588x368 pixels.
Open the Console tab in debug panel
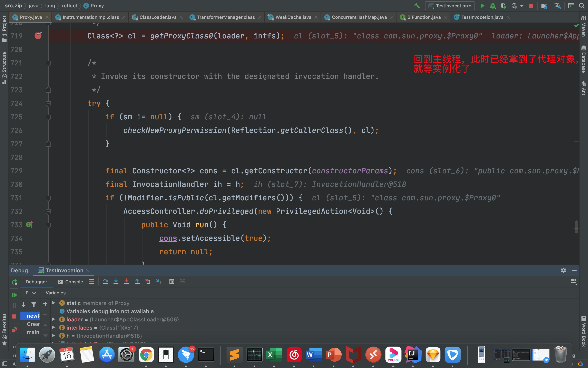click(70, 282)
